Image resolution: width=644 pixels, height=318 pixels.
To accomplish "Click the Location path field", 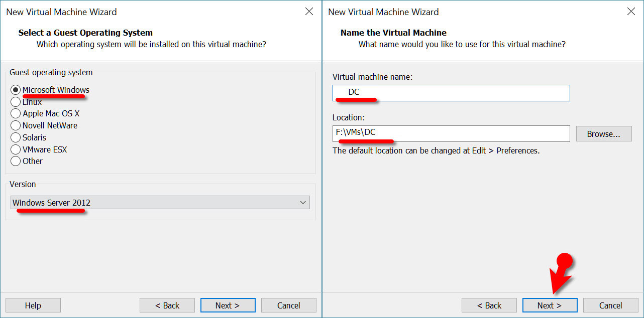I will (x=451, y=133).
